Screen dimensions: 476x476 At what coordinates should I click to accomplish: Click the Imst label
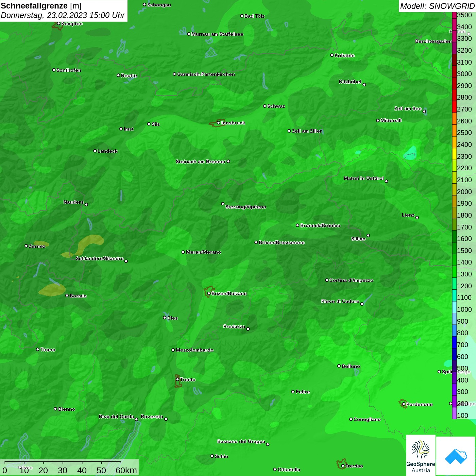[x=129, y=129]
